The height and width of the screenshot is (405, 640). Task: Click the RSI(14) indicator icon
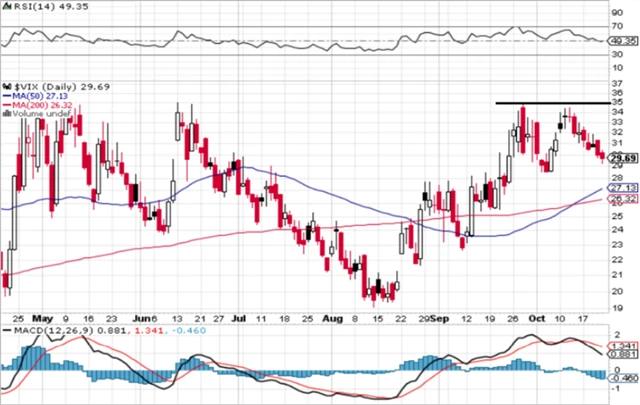[7, 6]
